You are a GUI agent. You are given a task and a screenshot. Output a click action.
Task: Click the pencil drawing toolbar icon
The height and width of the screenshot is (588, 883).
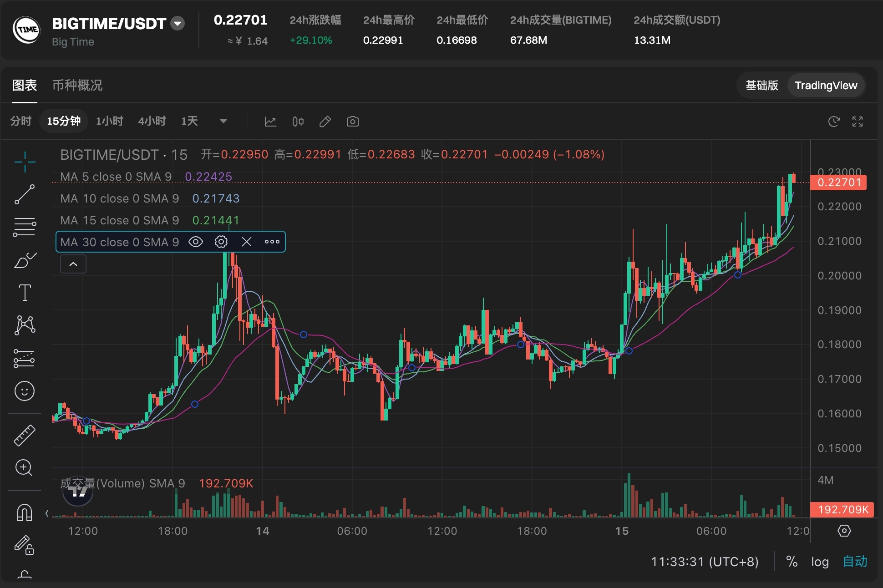tap(325, 122)
